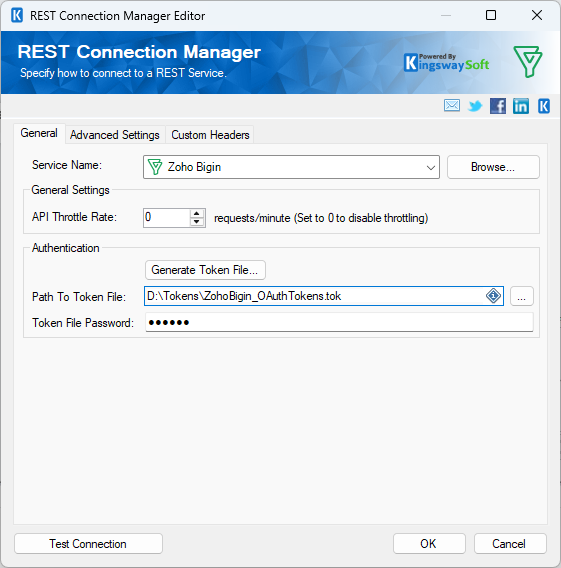This screenshot has width=561, height=568.
Task: Maximize the editor window
Action: 491,15
